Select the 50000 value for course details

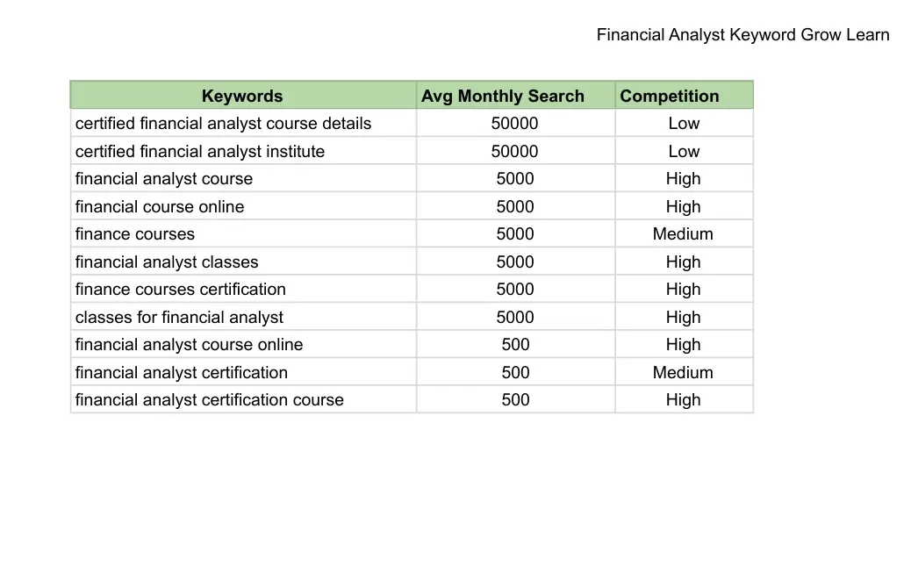pyautogui.click(x=515, y=124)
